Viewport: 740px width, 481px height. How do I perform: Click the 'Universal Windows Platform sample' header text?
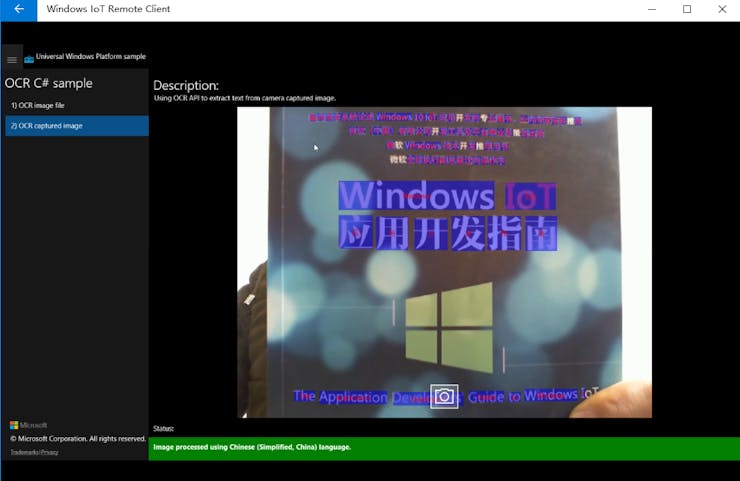[91, 56]
